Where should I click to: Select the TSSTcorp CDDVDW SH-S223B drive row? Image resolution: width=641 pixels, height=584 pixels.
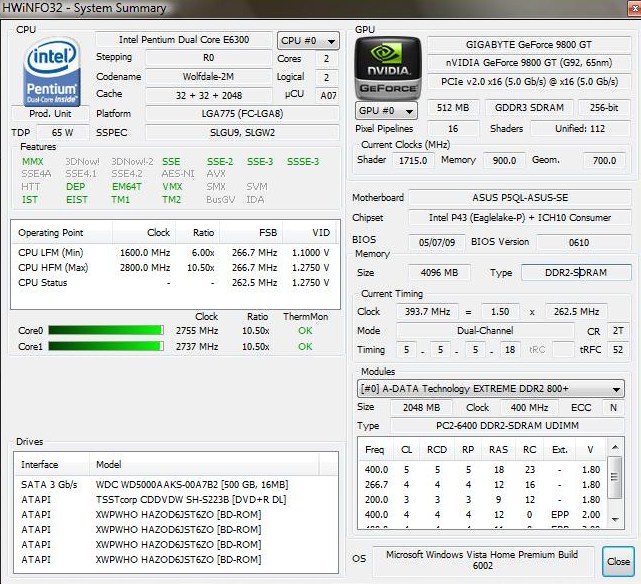tap(176, 499)
